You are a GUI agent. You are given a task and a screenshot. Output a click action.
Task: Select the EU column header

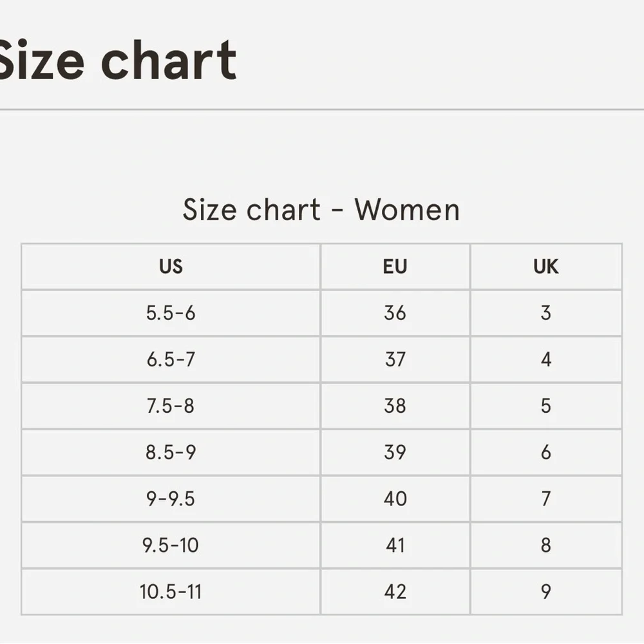(x=395, y=267)
